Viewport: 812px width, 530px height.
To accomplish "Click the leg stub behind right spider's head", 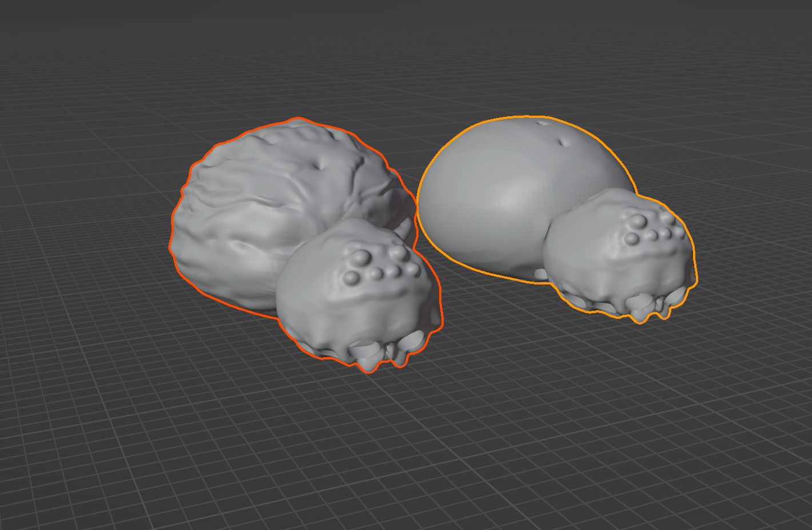I will tap(540, 275).
